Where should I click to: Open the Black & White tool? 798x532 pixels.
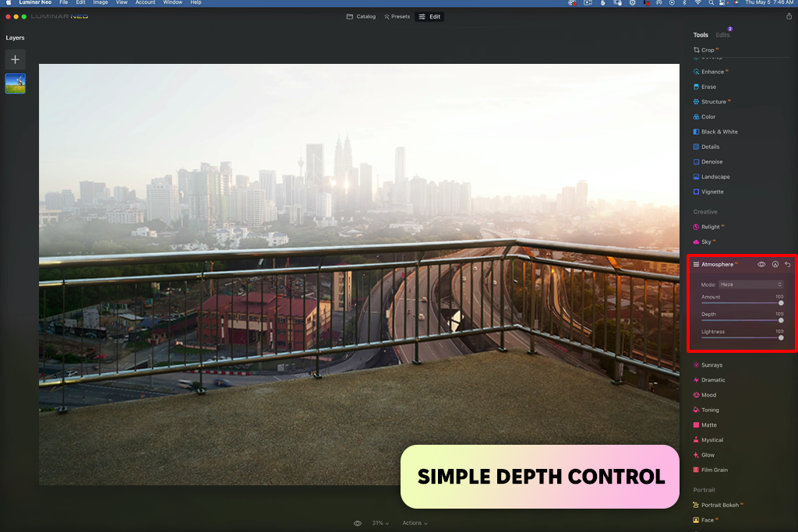coord(715,132)
